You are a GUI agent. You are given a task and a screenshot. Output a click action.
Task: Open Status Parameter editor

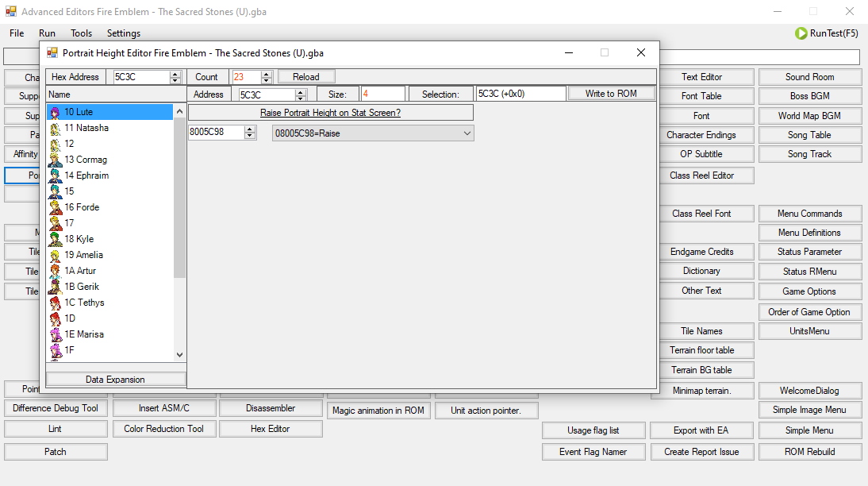[810, 252]
